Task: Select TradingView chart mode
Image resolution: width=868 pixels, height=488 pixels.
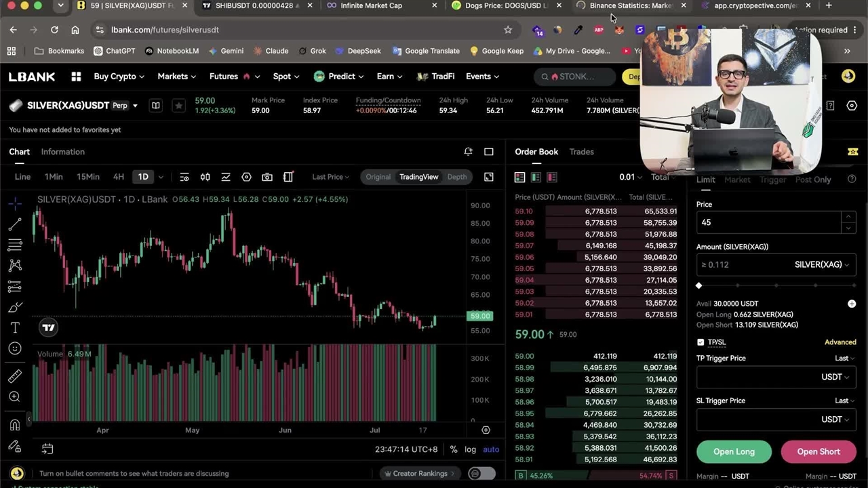Action: pos(418,177)
